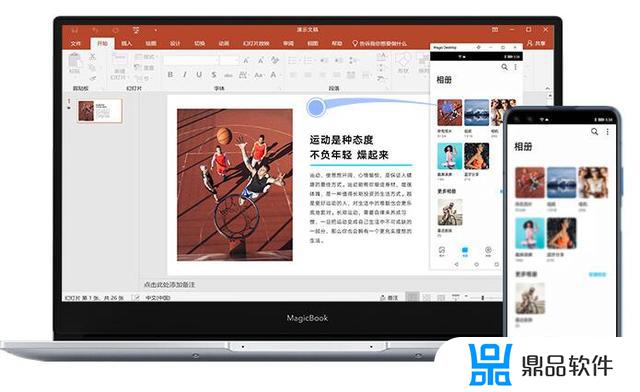Viewport: 640px width, 392px height.
Task: Toggle text Shadow (S) formatting
Action: click(x=213, y=75)
